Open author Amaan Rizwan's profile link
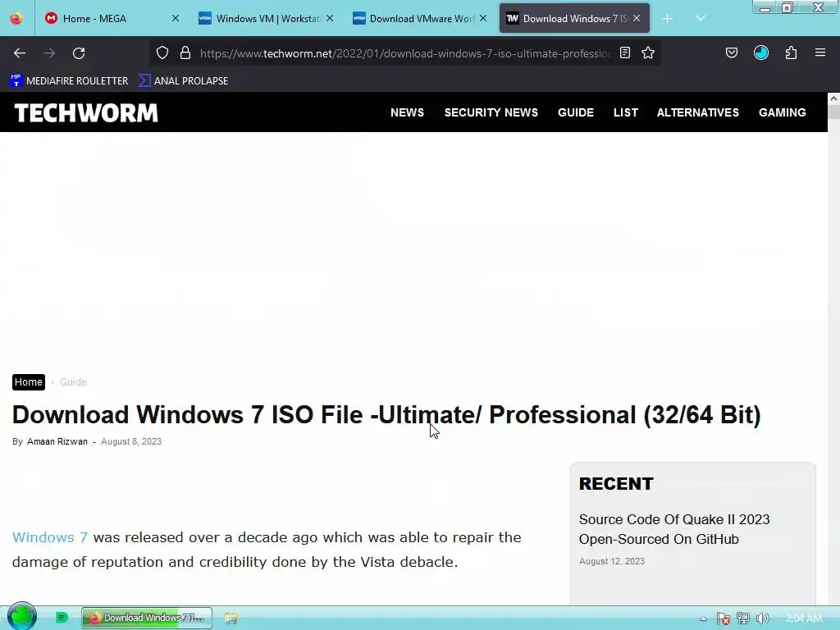Viewport: 840px width, 630px height. click(57, 441)
